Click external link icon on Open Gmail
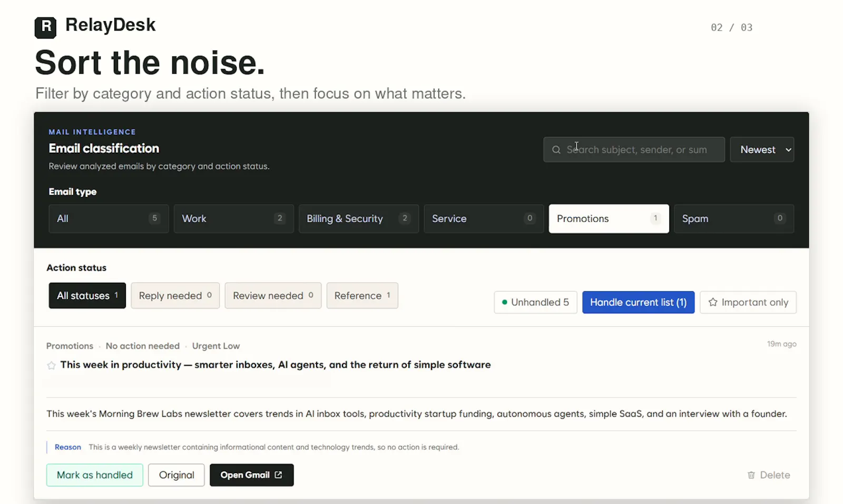 point(278,475)
